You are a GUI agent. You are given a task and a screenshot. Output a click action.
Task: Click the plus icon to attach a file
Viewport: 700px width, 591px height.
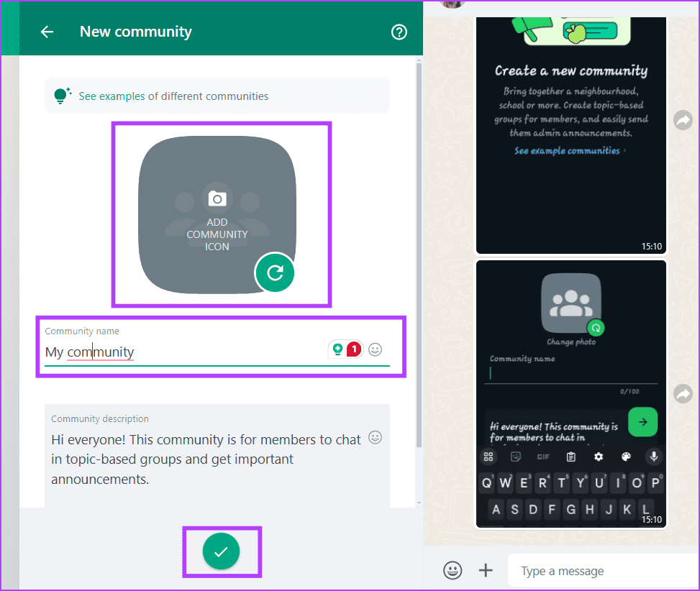486,570
